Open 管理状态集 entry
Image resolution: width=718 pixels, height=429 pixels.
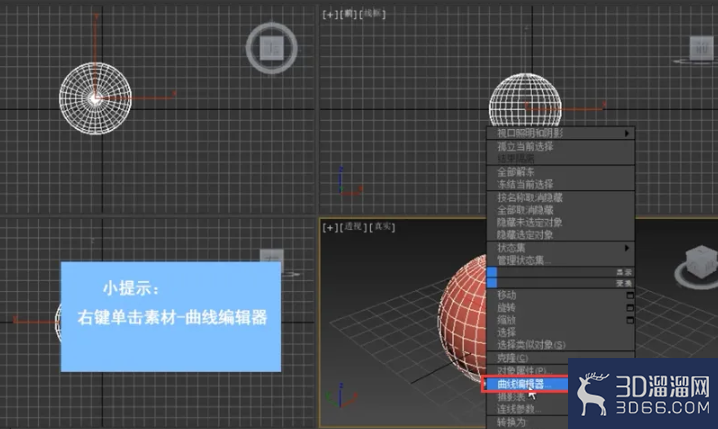[523, 261]
